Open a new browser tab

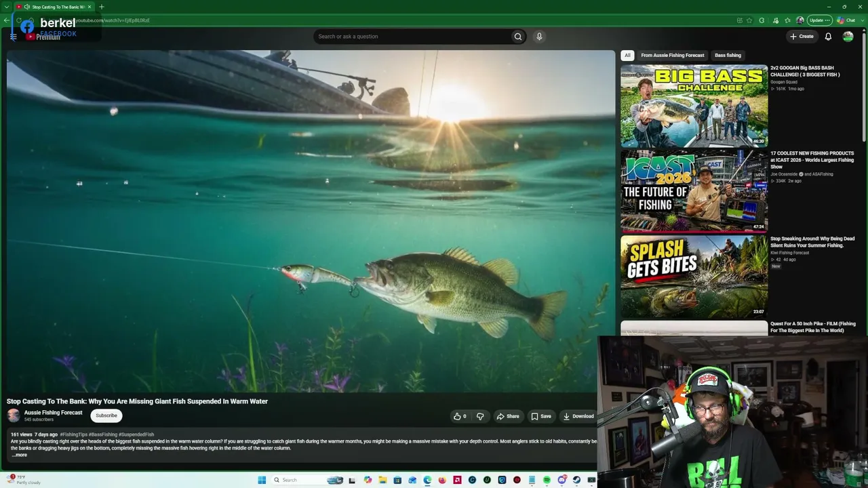point(102,7)
